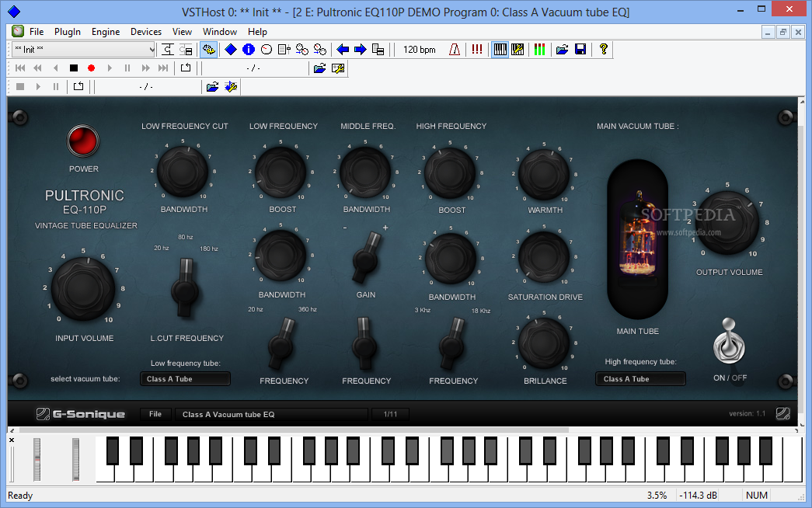
Task: Toggle the red POWER button
Action: pos(83,141)
